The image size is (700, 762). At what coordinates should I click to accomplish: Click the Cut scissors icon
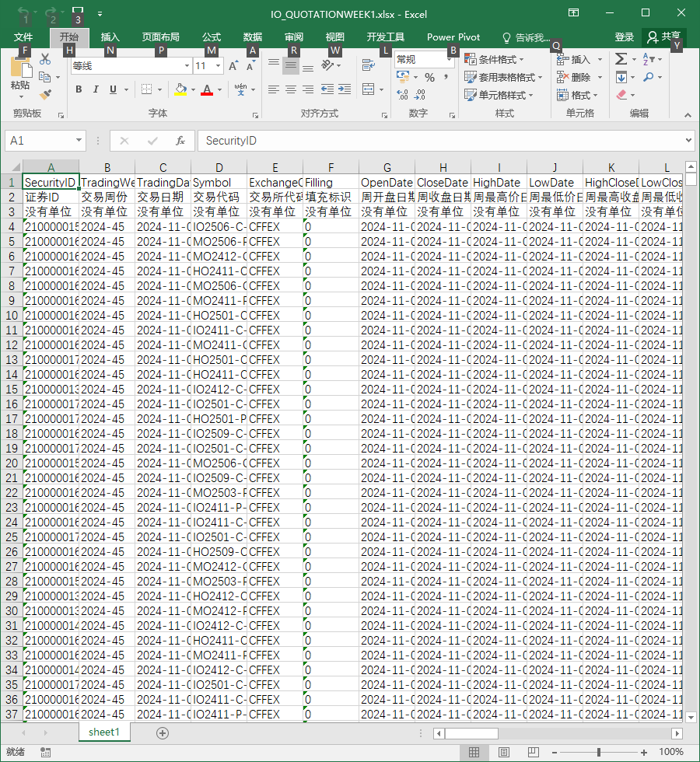click(45, 59)
